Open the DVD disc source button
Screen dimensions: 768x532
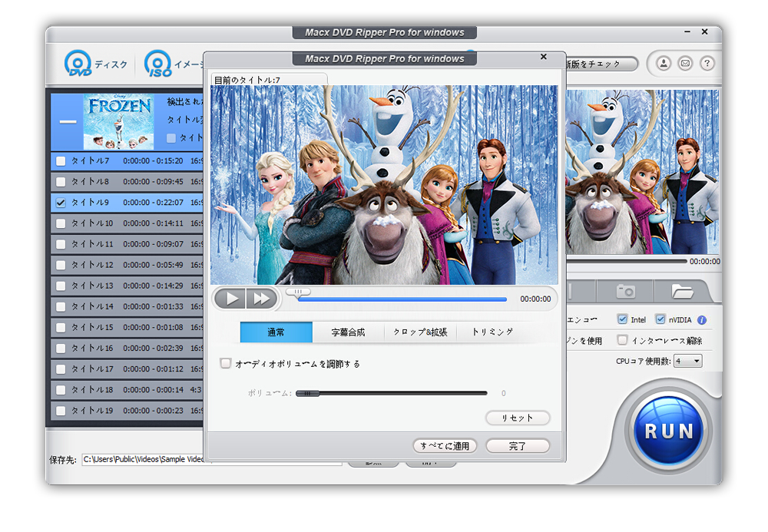[95, 64]
